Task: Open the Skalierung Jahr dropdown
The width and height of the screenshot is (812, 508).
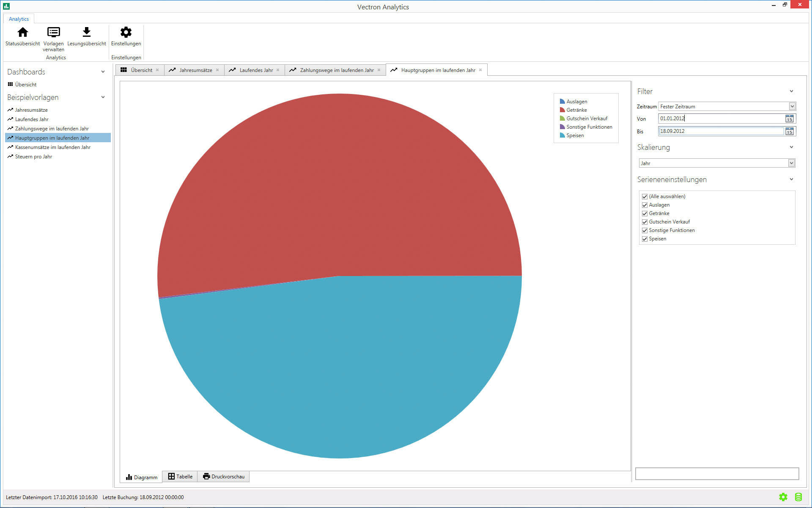Action: point(791,163)
